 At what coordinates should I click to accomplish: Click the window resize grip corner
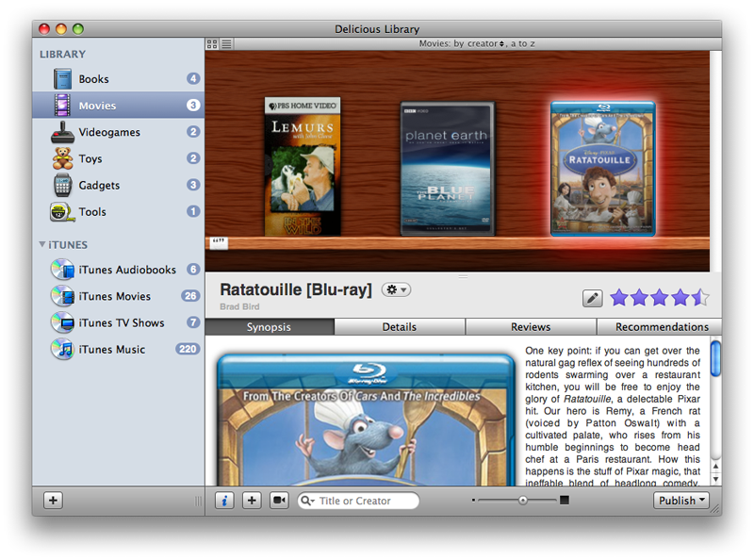(x=716, y=510)
